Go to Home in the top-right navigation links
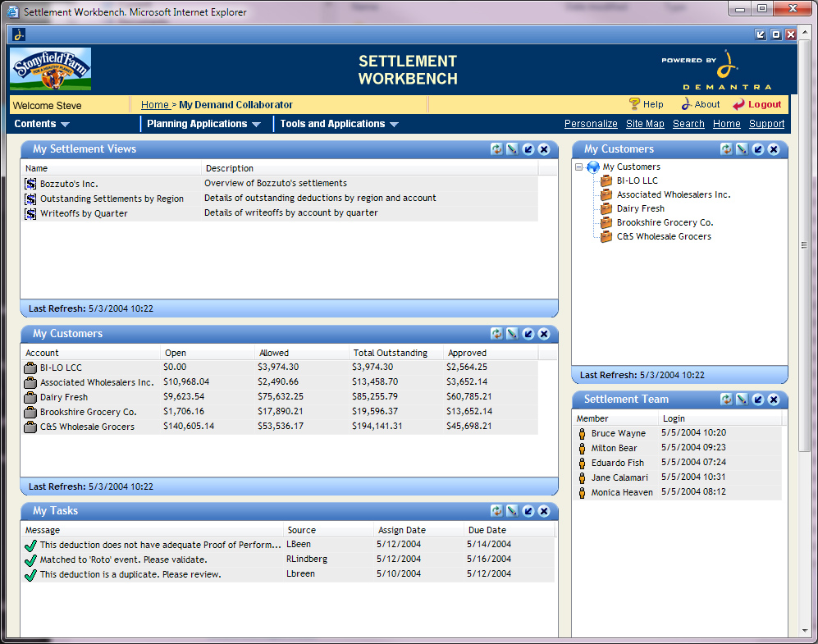Image resolution: width=818 pixels, height=644 pixels. [x=726, y=124]
